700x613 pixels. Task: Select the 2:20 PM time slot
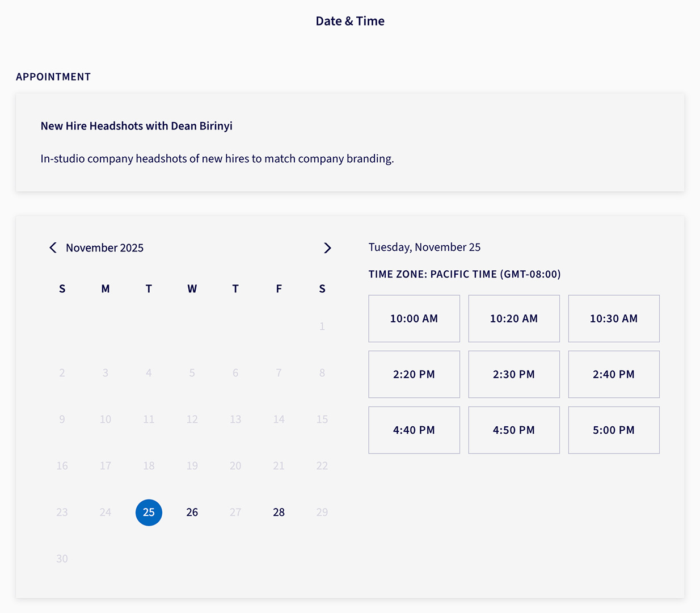click(x=414, y=374)
